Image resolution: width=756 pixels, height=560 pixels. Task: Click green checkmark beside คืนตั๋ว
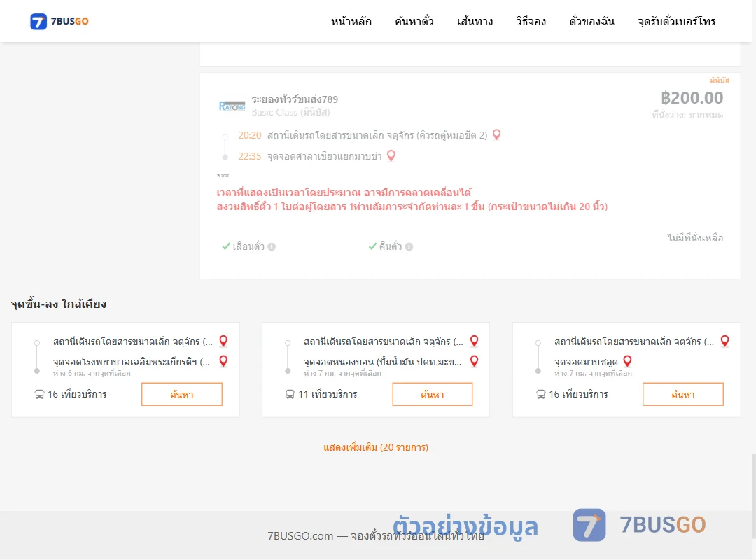click(x=372, y=246)
